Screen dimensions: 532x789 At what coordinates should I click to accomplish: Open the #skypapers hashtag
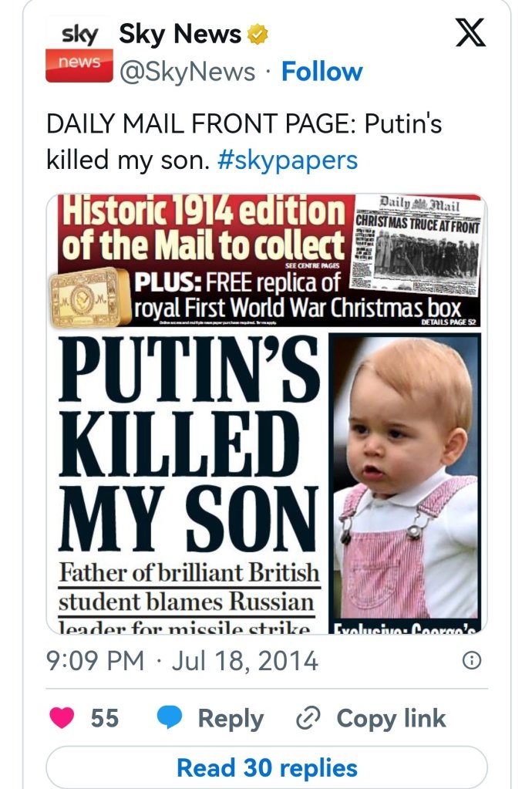[288, 160]
